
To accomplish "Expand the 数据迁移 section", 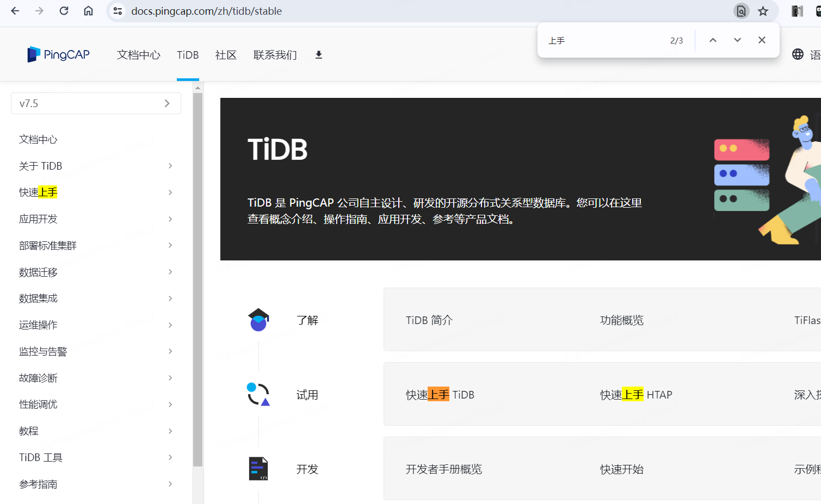I will click(x=170, y=272).
